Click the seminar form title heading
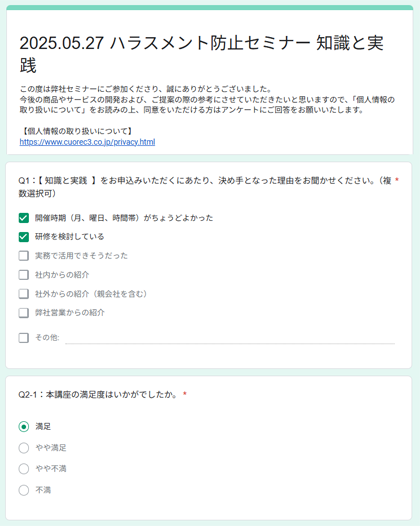 [201, 54]
